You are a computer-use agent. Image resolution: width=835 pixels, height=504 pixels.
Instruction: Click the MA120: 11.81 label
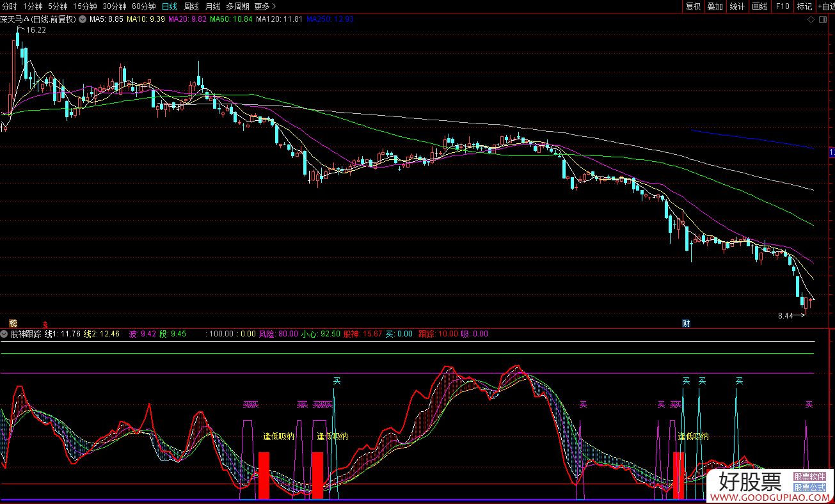[279, 19]
